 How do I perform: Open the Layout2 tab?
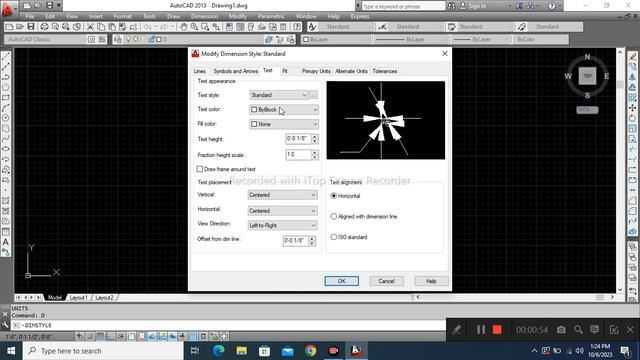click(x=104, y=298)
